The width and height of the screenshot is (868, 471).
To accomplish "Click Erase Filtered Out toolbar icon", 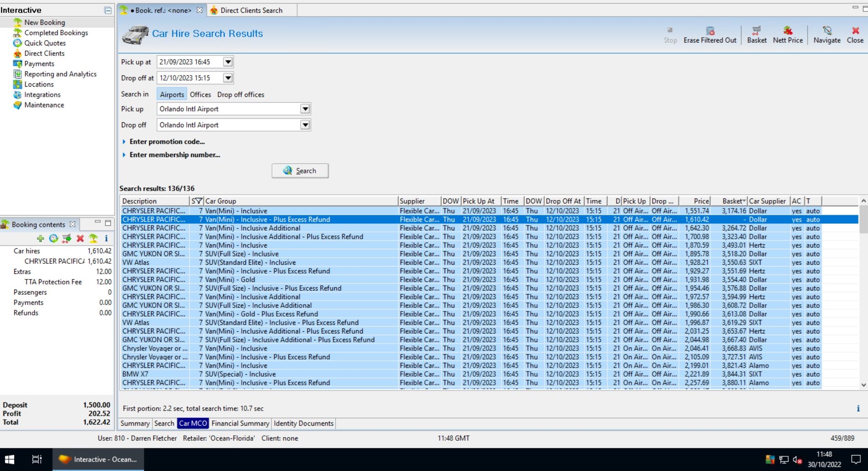I will [x=710, y=34].
